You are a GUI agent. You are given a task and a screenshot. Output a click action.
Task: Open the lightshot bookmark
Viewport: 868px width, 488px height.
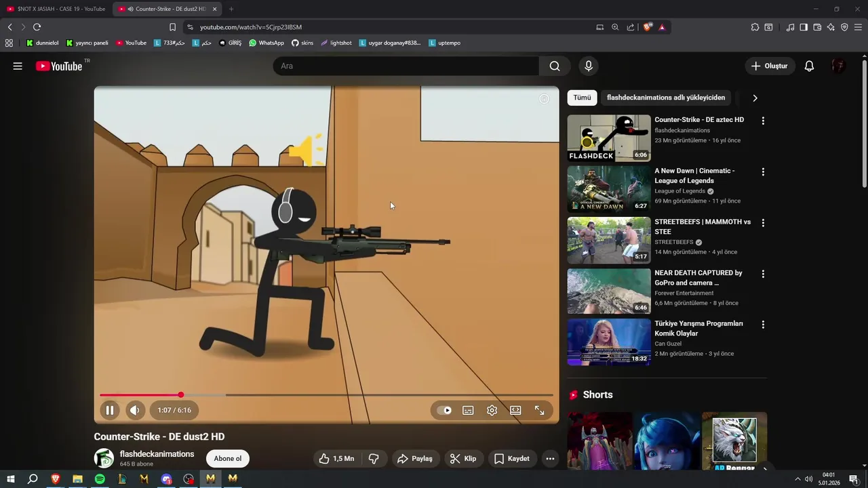coord(336,43)
